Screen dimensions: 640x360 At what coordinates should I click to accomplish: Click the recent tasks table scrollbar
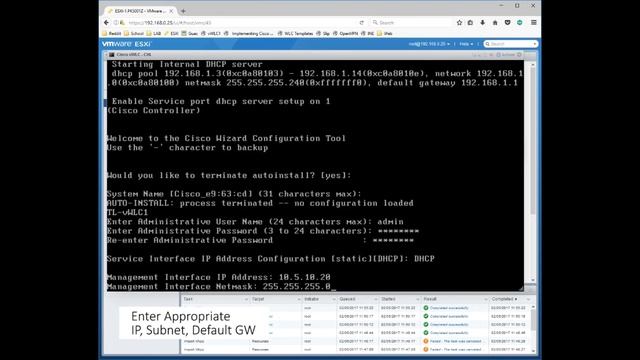(533, 320)
